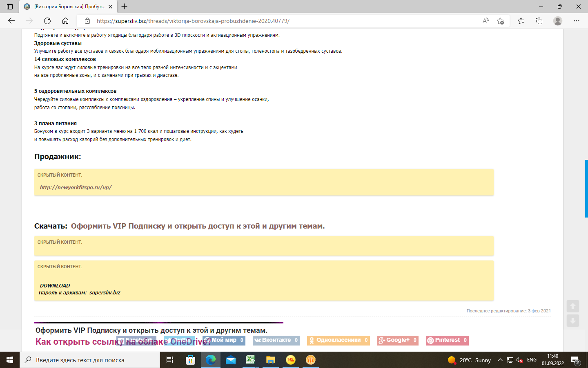Viewport: 588px width, 368px height.
Task: Open the newyorkfitspo.ru link
Action: click(76, 188)
